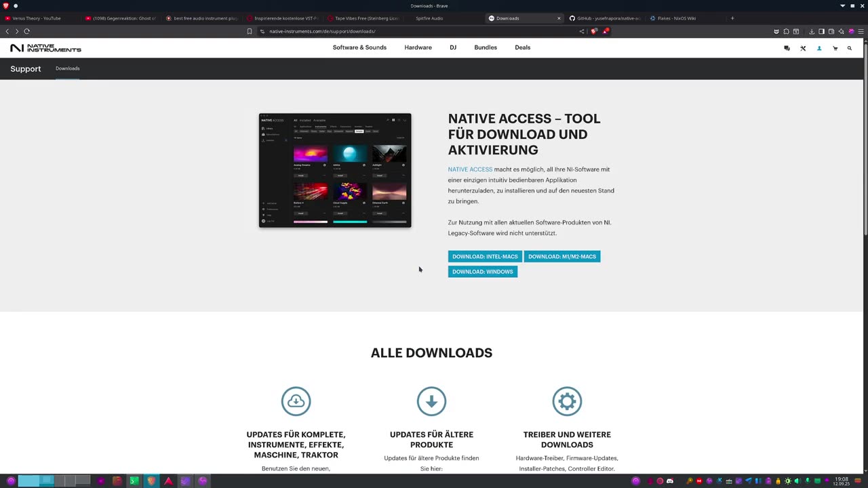Switch to the Flakes NixOS Wiki tab
This screenshot has height=488, width=868.
click(x=684, y=18)
